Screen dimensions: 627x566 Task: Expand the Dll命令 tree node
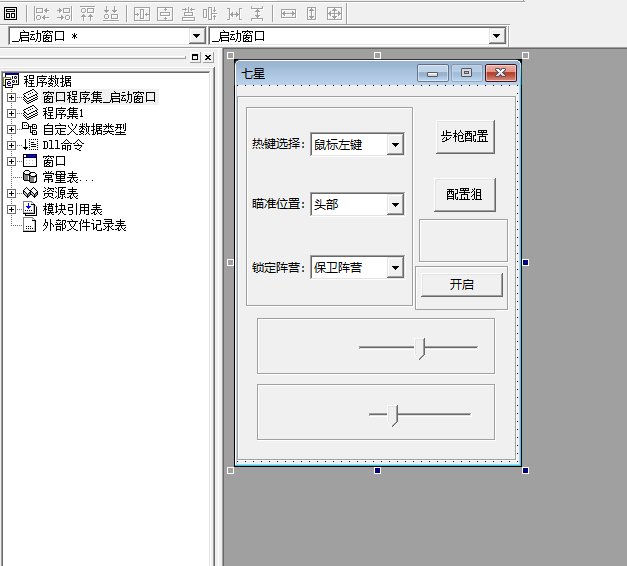(x=12, y=145)
